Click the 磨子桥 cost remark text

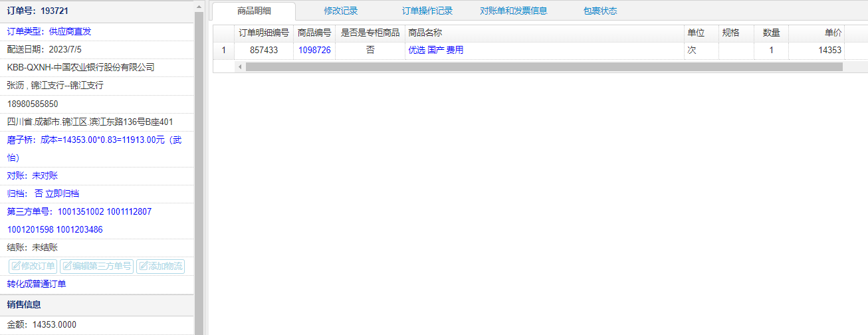click(x=94, y=149)
